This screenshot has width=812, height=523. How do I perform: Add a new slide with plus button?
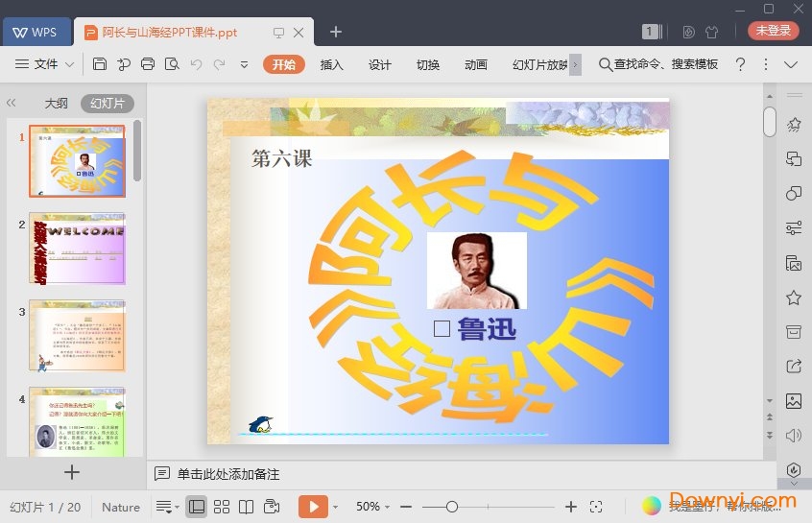[x=71, y=472]
